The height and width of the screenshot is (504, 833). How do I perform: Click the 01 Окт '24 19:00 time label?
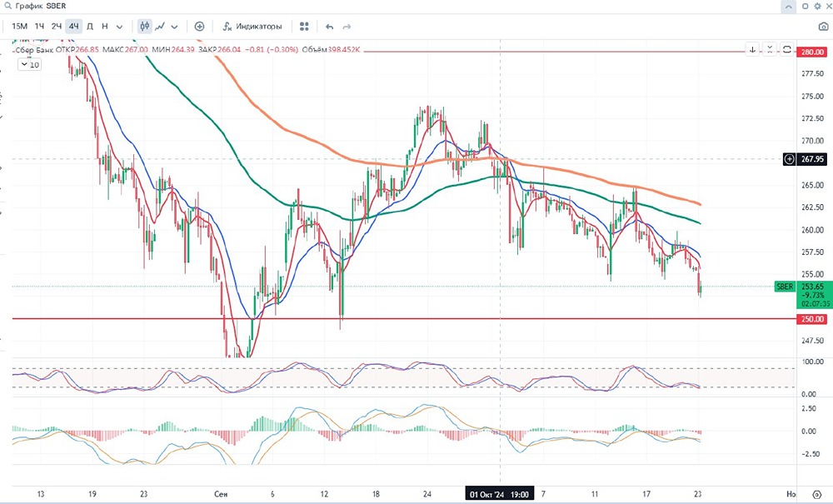pos(499,495)
